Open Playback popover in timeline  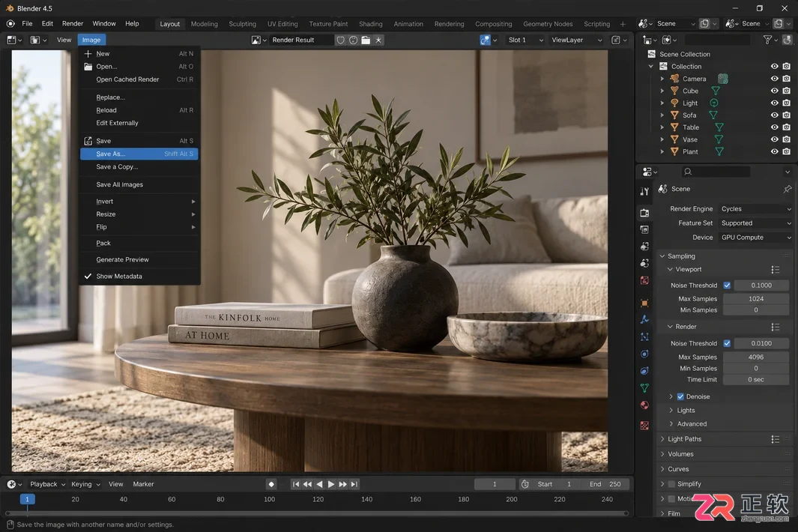click(47, 484)
